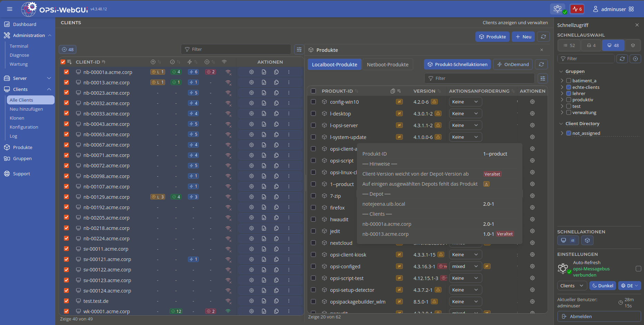Collapse the Administration menu section
Image resolution: width=644 pixels, height=325 pixels.
50,35
